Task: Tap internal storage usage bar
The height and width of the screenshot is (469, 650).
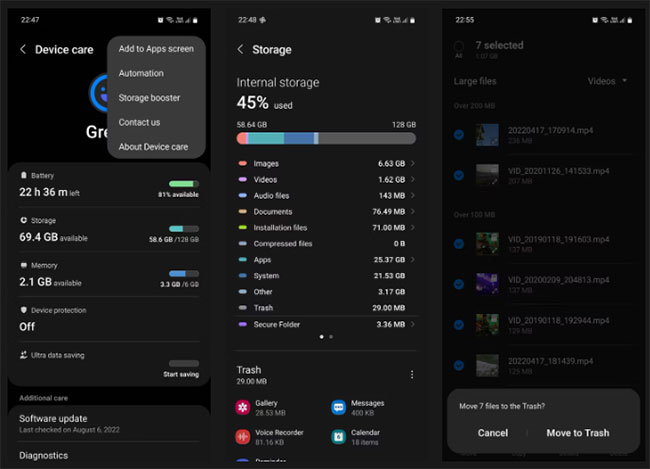Action: coord(326,139)
